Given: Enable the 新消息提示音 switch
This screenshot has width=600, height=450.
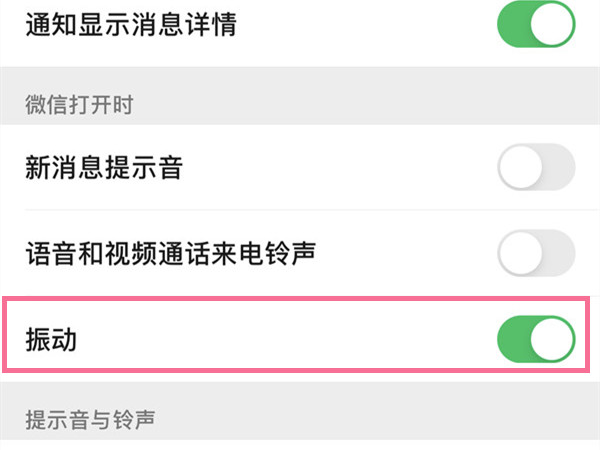Looking at the screenshot, I should tap(537, 168).
